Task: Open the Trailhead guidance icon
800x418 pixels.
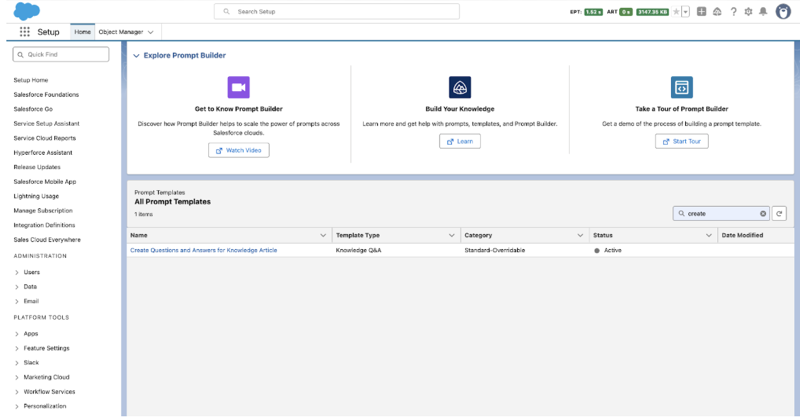Action: (x=717, y=11)
